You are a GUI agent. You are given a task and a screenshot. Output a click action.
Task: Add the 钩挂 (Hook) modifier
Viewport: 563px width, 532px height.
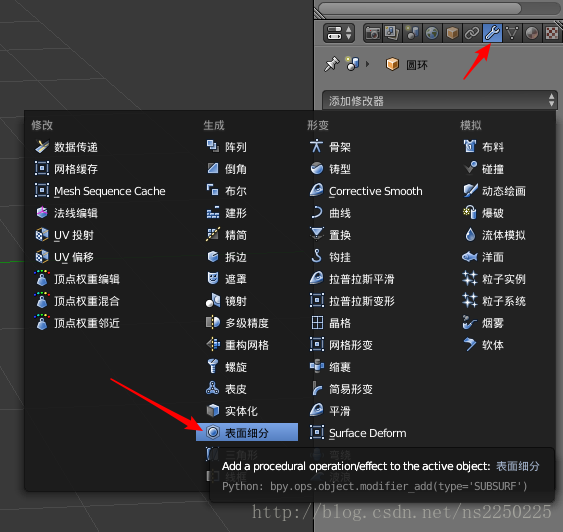pyautogui.click(x=330, y=257)
